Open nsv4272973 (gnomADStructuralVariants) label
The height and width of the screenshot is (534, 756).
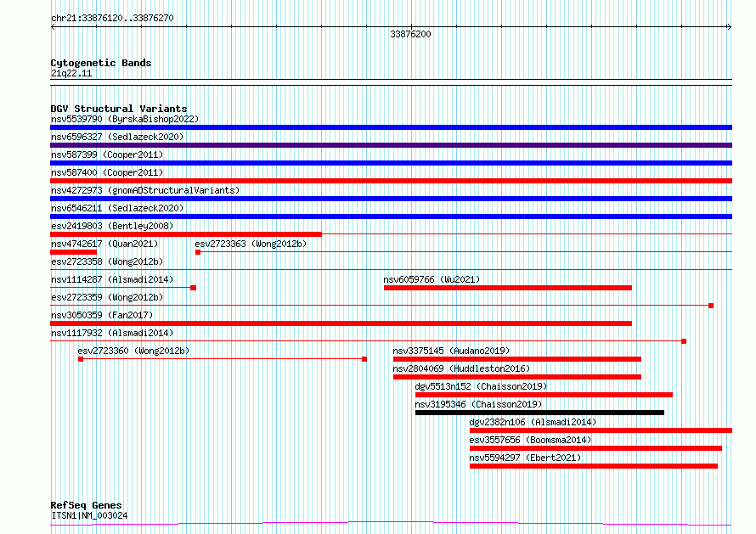(x=145, y=190)
